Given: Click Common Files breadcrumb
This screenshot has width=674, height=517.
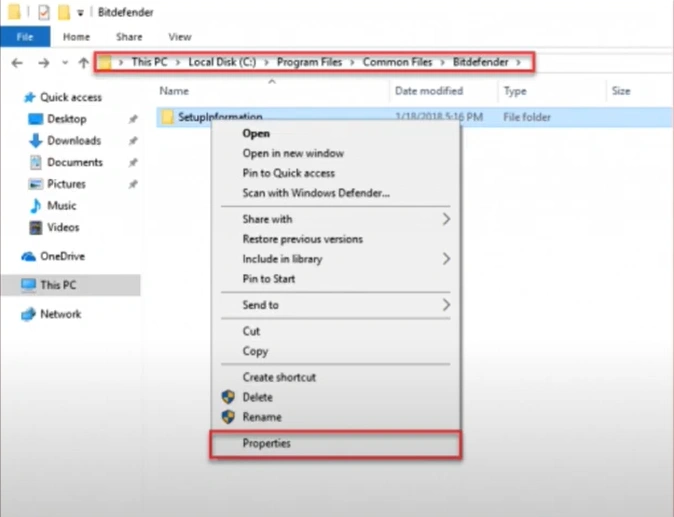Looking at the screenshot, I should 398,62.
